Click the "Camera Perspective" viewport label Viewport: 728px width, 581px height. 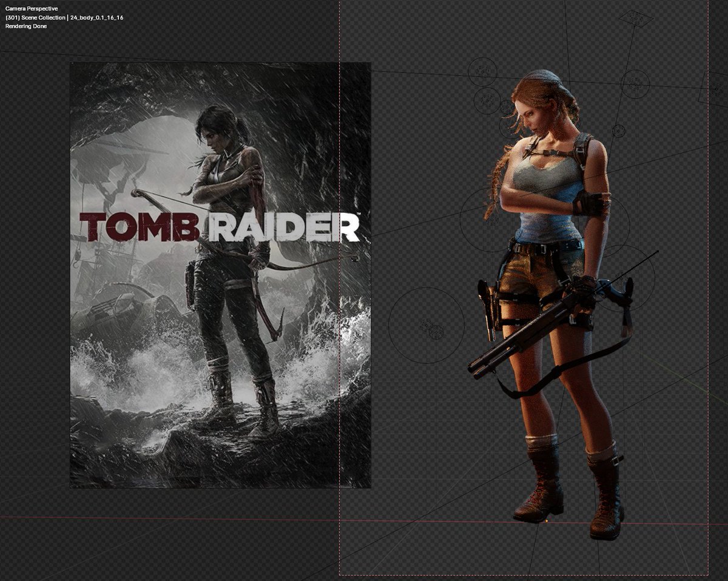(x=31, y=9)
